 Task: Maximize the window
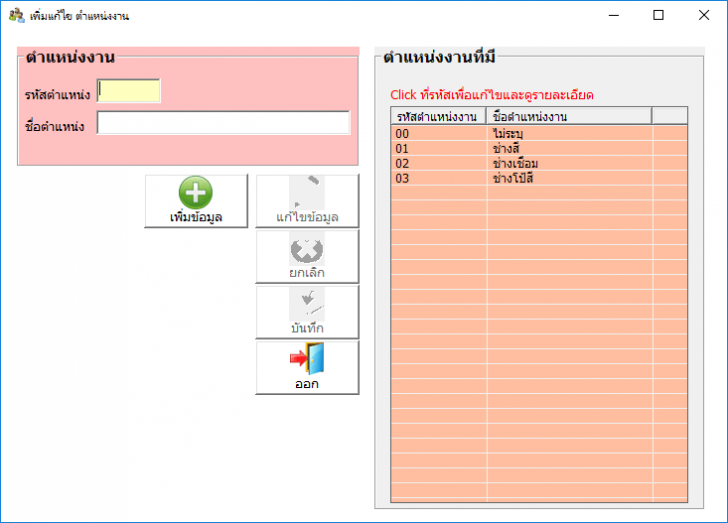pos(658,15)
